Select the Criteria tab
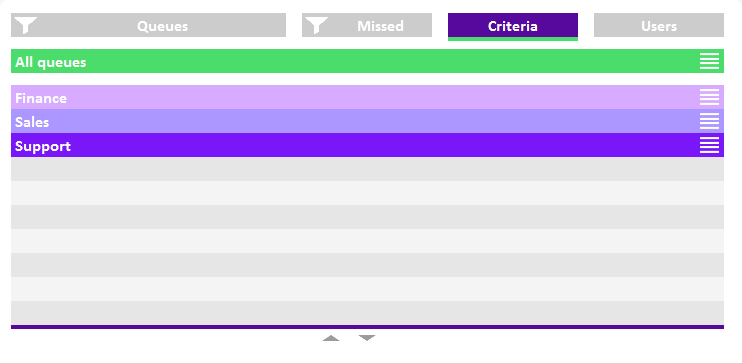This screenshot has width=742, height=363. pos(513,27)
